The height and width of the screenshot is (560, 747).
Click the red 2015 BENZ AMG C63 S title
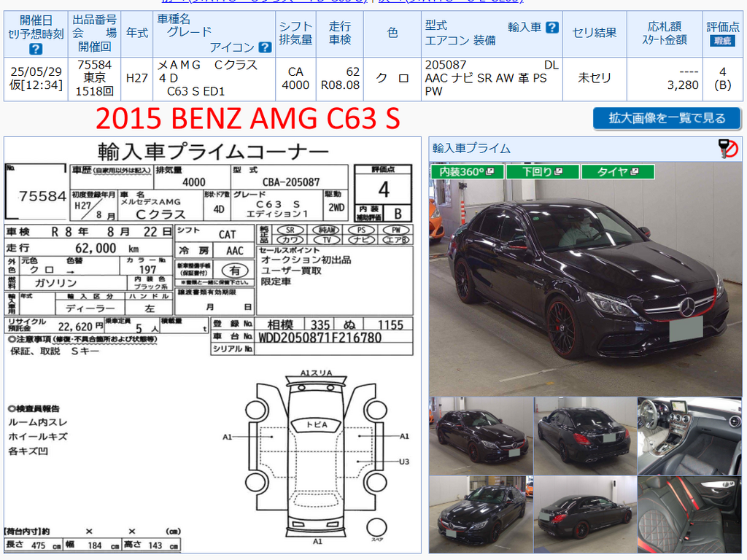click(x=248, y=119)
